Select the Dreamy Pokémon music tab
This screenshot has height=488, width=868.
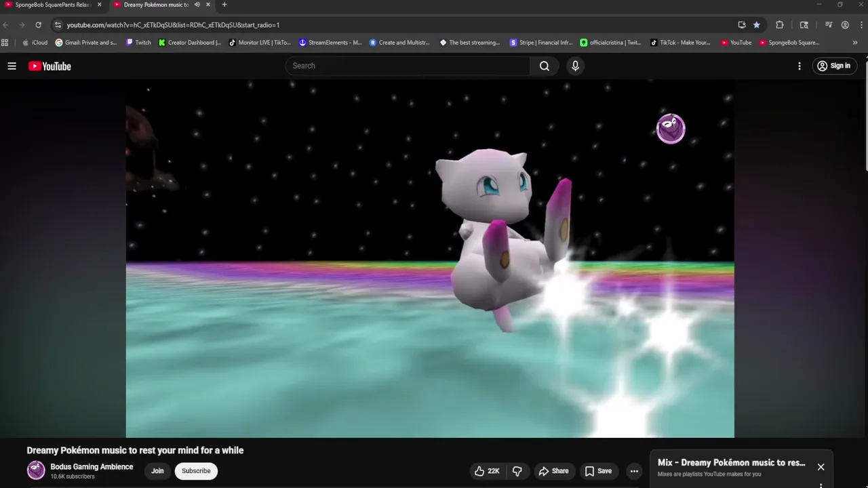pos(155,5)
